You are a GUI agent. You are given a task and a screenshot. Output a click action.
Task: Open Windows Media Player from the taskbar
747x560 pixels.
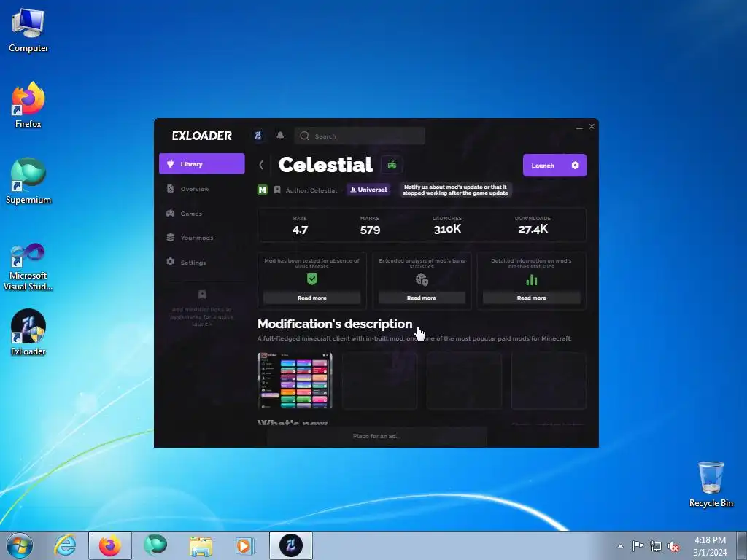click(246, 545)
